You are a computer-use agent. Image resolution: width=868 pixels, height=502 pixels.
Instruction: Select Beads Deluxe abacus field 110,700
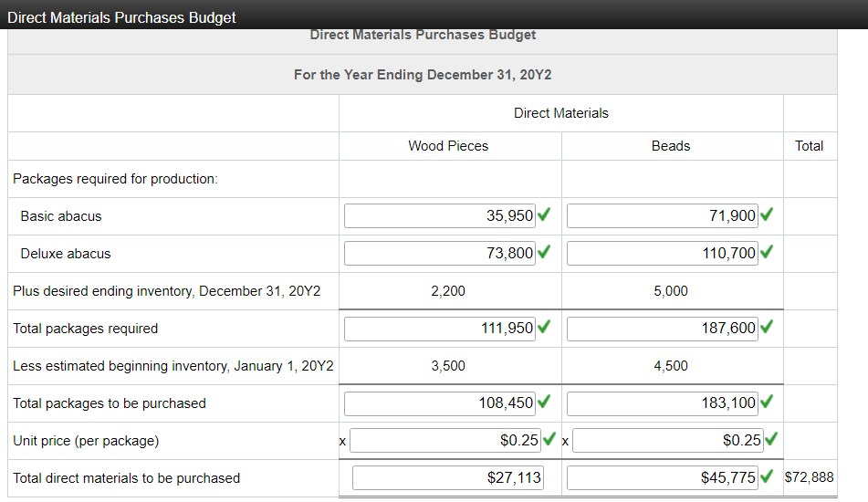click(662, 254)
